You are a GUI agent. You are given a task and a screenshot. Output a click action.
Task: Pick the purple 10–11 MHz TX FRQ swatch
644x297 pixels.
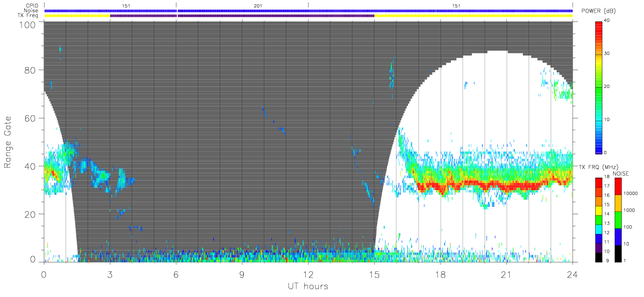[599, 247]
